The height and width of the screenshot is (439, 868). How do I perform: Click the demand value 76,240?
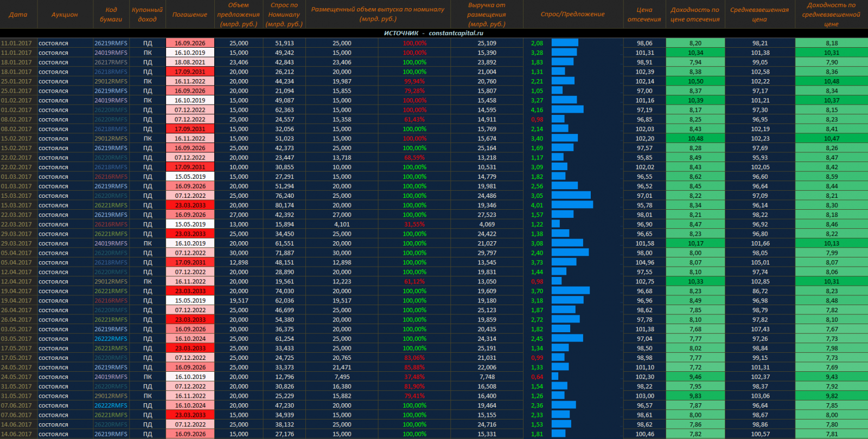click(284, 196)
